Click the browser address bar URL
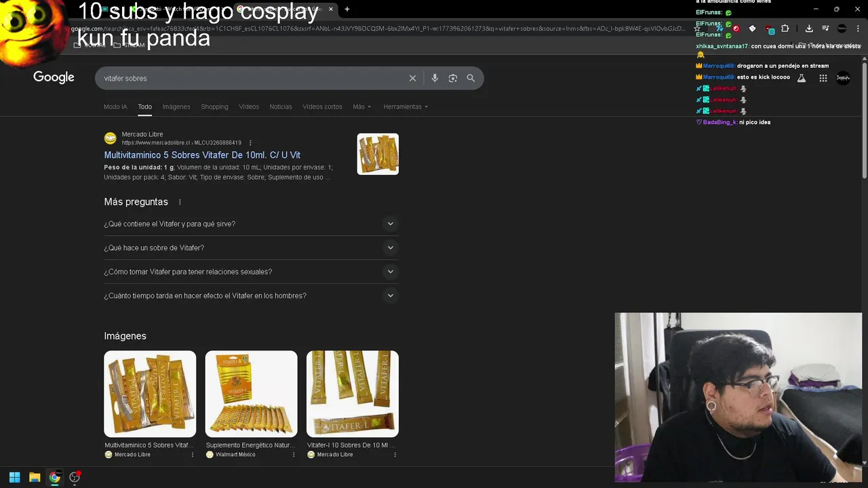Viewport: 868px width, 488px height. [380, 28]
